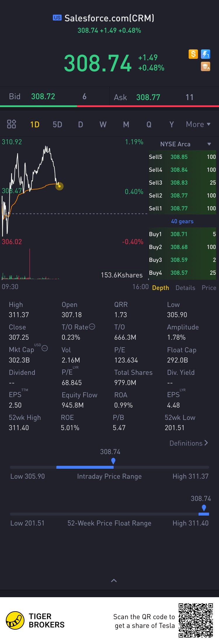Select the Details tab
The height and width of the screenshot is (644, 219).
(185, 288)
